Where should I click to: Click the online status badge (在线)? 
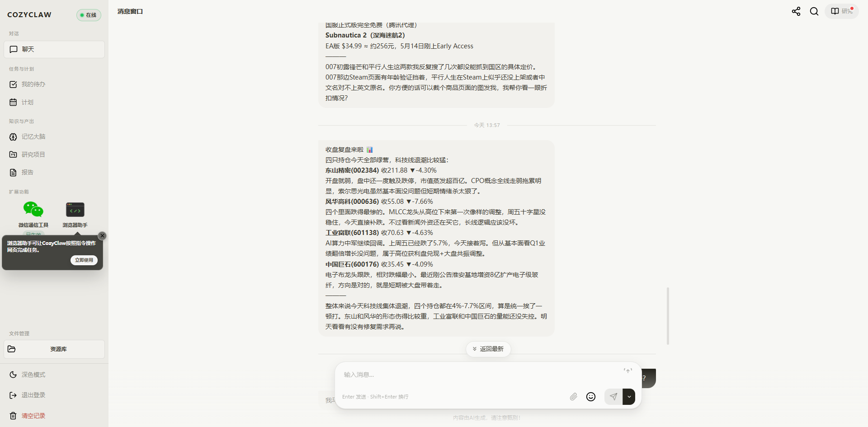click(89, 15)
